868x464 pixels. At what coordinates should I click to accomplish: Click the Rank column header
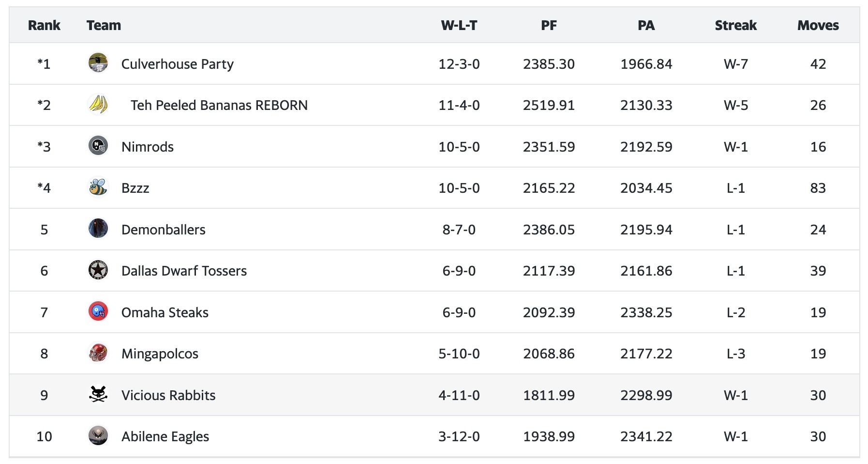44,25
